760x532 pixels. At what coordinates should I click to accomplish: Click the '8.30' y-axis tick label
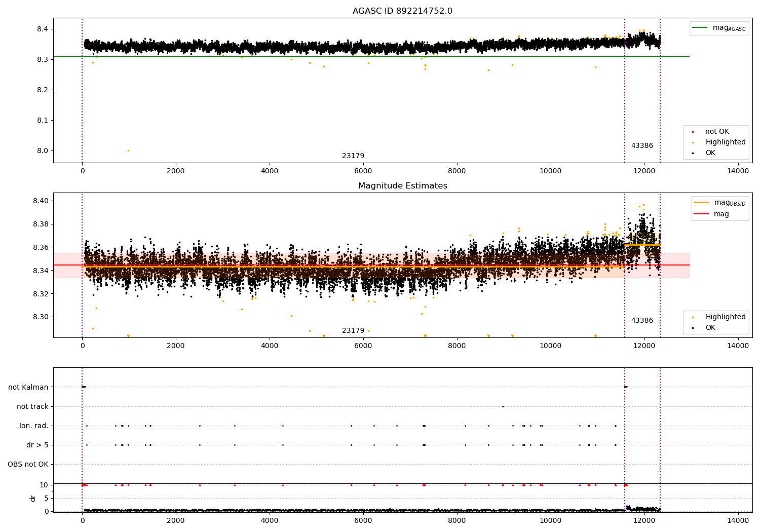(x=41, y=317)
